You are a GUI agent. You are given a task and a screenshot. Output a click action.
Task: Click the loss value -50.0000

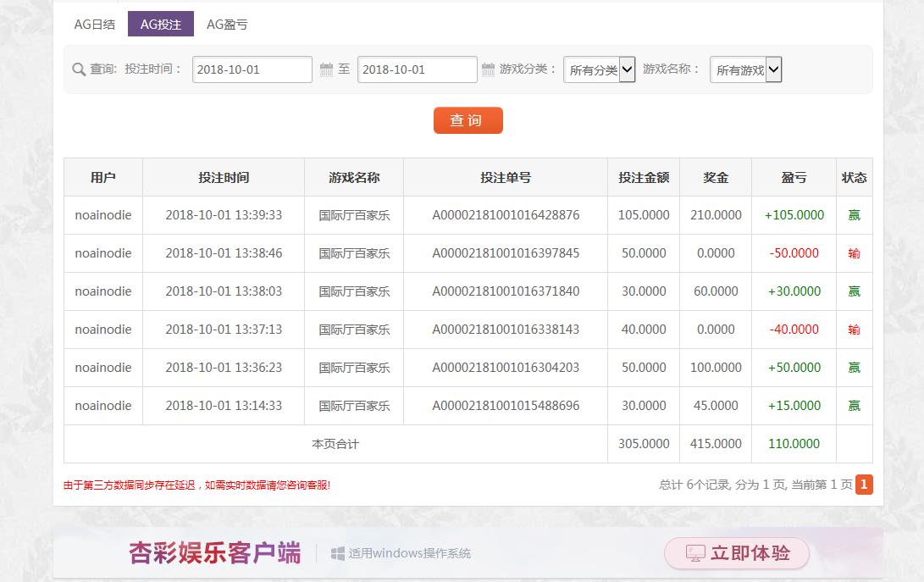click(x=794, y=253)
